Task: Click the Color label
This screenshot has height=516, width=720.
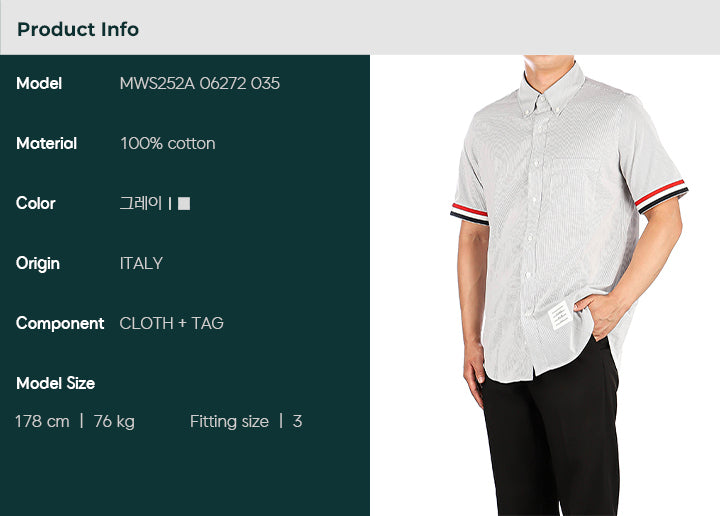Action: (x=35, y=203)
